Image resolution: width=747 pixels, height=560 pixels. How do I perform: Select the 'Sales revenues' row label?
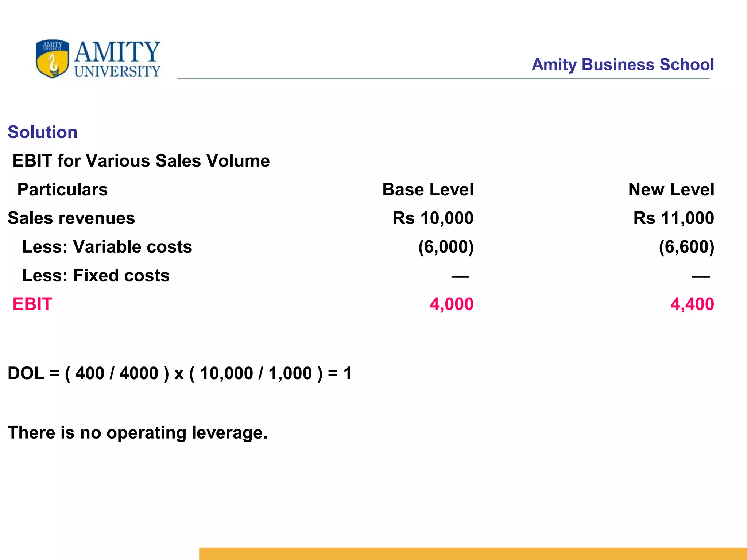pyautogui.click(x=71, y=218)
